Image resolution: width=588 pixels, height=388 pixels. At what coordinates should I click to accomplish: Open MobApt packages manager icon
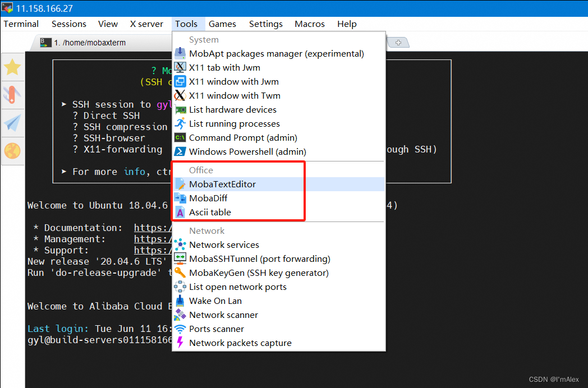click(x=180, y=53)
